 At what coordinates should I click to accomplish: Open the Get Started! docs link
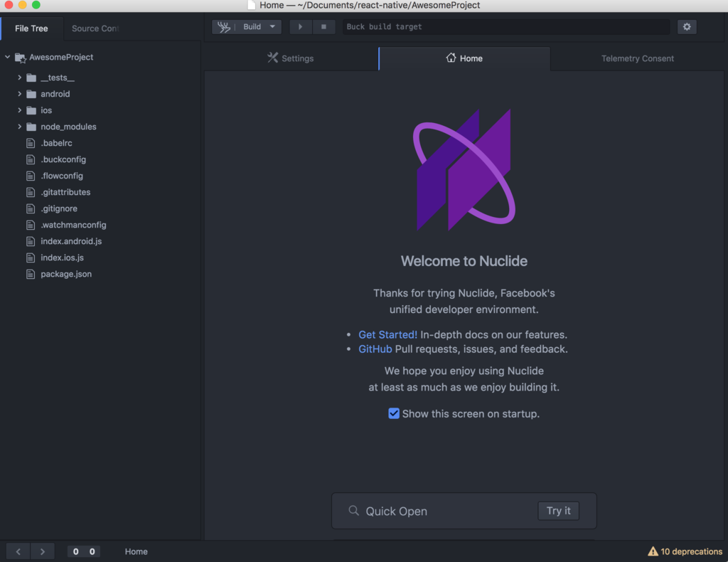tap(387, 334)
